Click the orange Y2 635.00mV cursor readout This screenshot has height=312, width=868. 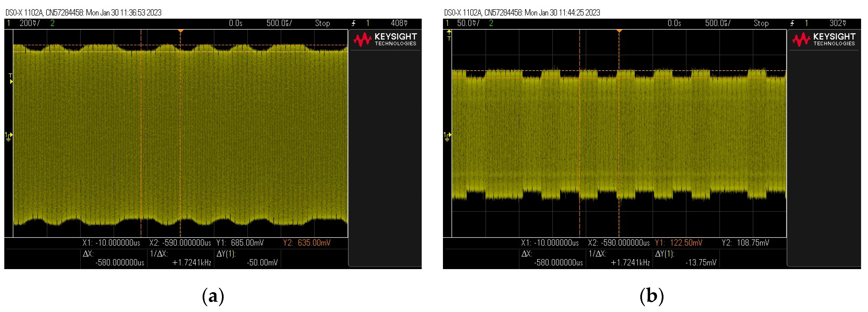(307, 243)
